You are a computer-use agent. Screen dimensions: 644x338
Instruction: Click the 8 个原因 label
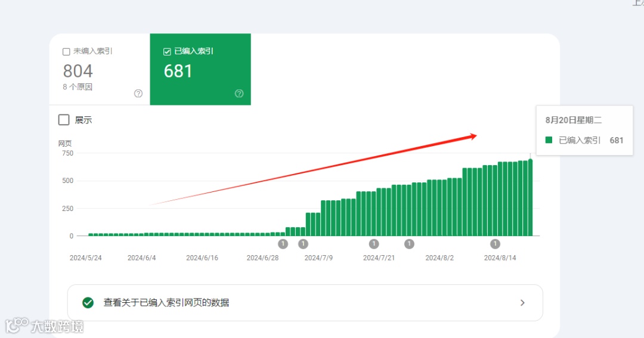pyautogui.click(x=78, y=87)
